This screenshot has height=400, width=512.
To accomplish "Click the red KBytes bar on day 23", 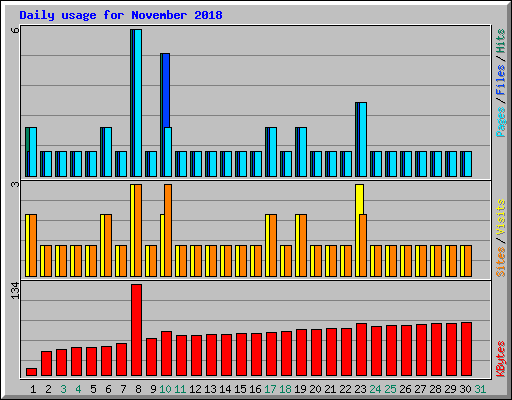I will 361,350.
